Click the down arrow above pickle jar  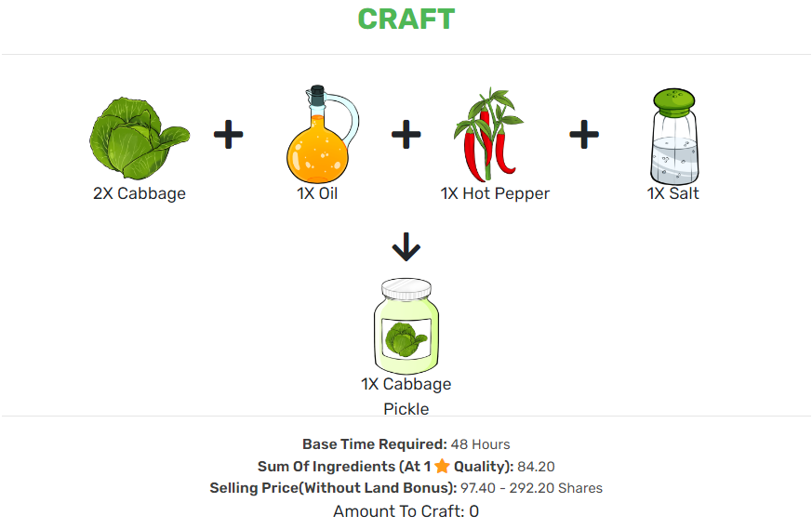pos(406,247)
